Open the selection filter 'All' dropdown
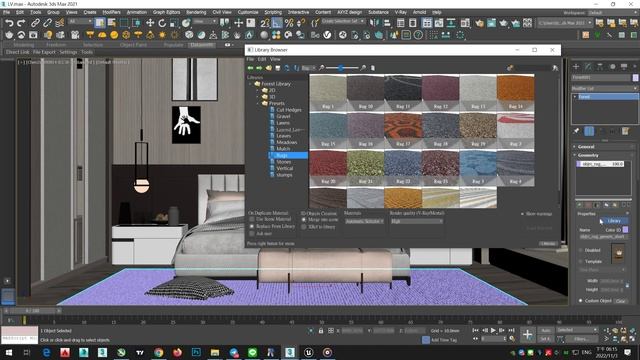This screenshot has height=360, width=640. click(x=80, y=22)
